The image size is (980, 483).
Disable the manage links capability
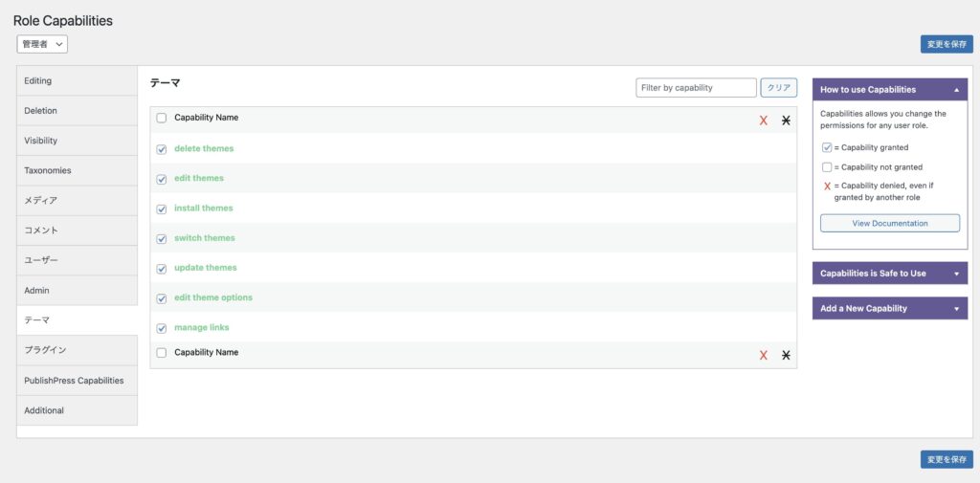pyautogui.click(x=162, y=328)
